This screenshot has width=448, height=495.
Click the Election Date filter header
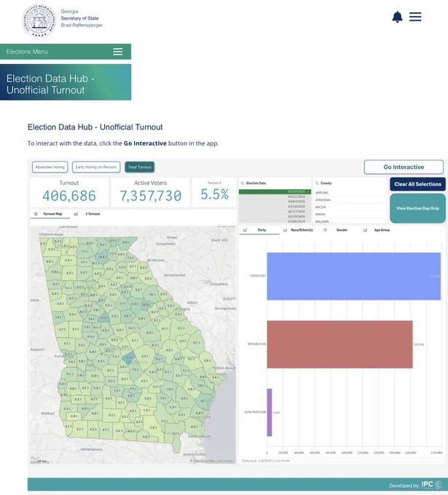coord(256,183)
